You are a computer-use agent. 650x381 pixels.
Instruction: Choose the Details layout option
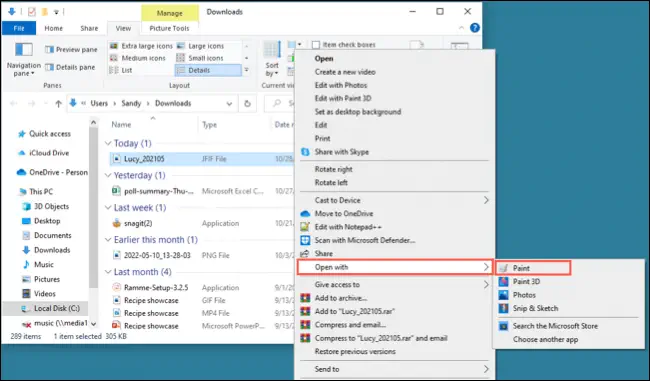[208, 70]
